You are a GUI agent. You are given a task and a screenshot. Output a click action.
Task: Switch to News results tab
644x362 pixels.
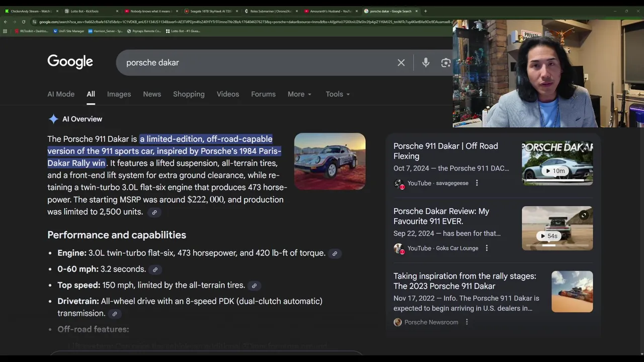point(152,94)
